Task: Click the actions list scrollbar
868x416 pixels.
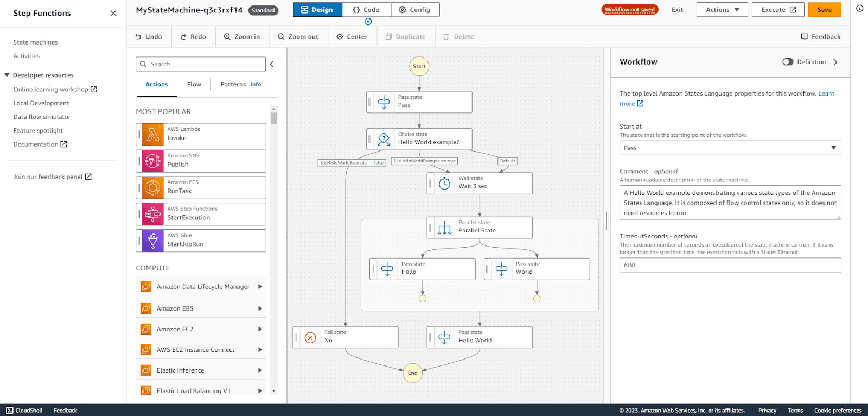Action: tap(273, 118)
